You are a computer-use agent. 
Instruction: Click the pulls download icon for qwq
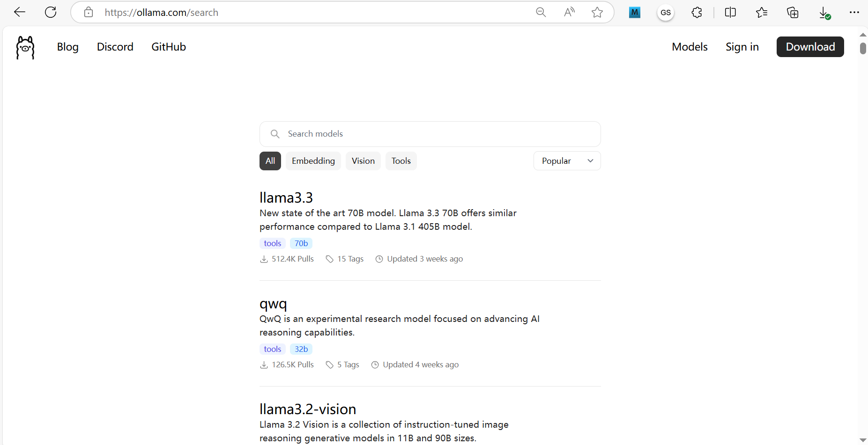point(264,365)
